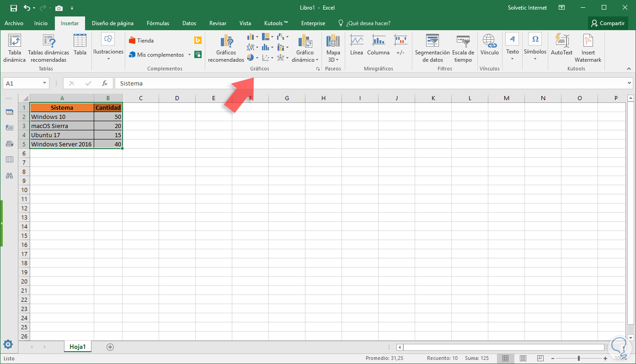The image size is (636, 364).
Task: Insert a pie chart from Gráficos
Action: (250, 58)
